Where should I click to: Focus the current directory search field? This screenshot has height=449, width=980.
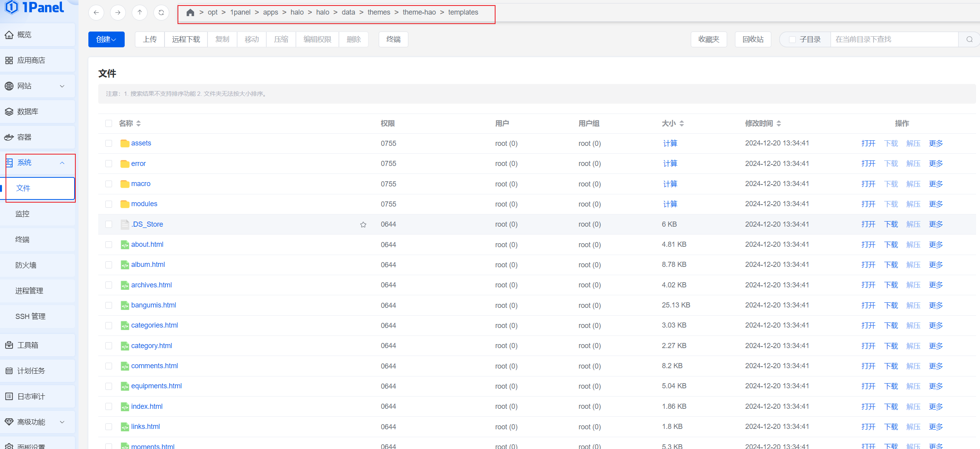(894, 39)
